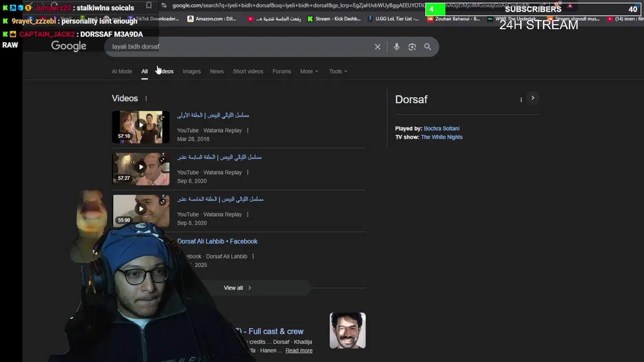Play the 57:27 video thumbnail

tap(141, 169)
